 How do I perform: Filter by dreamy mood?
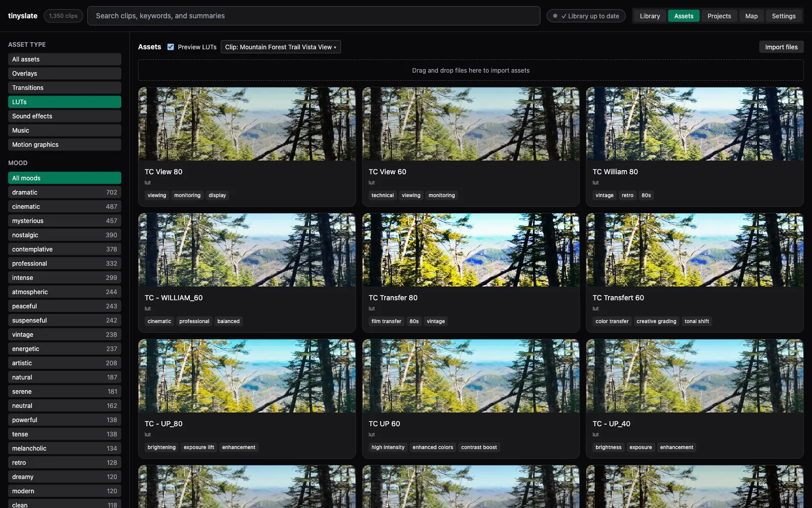pyautogui.click(x=64, y=477)
